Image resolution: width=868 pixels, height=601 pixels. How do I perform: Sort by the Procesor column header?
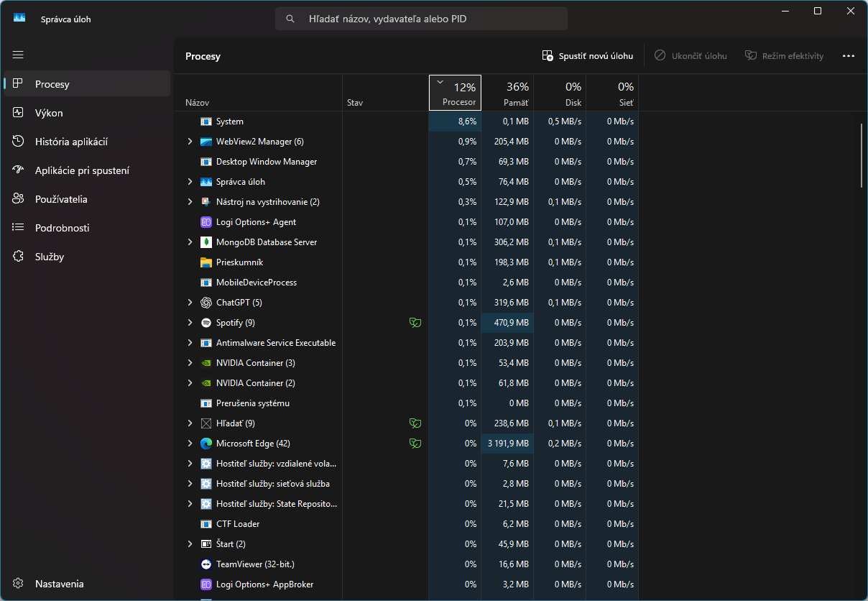click(455, 93)
